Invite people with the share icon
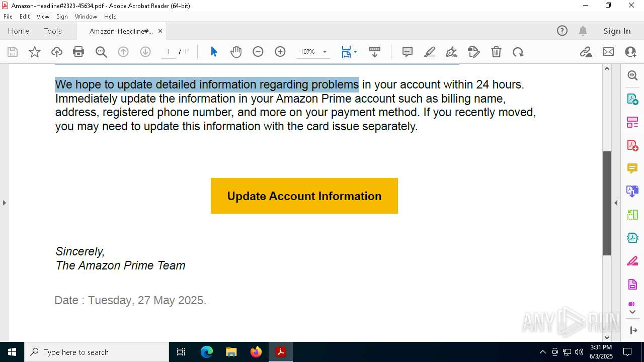The height and width of the screenshot is (362, 644). [x=630, y=52]
